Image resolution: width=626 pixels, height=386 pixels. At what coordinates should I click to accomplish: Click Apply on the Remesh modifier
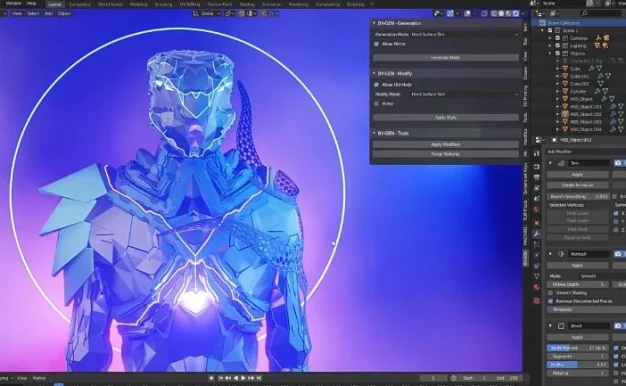click(577, 265)
